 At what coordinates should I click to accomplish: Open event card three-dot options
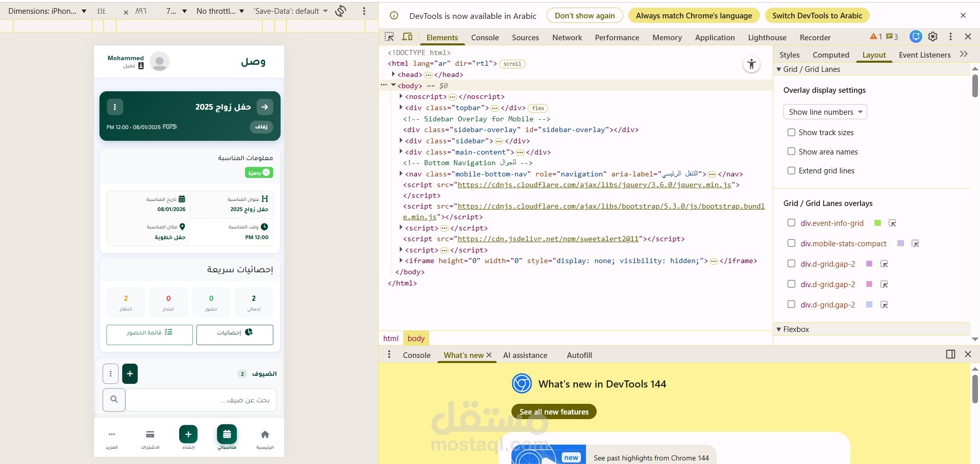(115, 107)
